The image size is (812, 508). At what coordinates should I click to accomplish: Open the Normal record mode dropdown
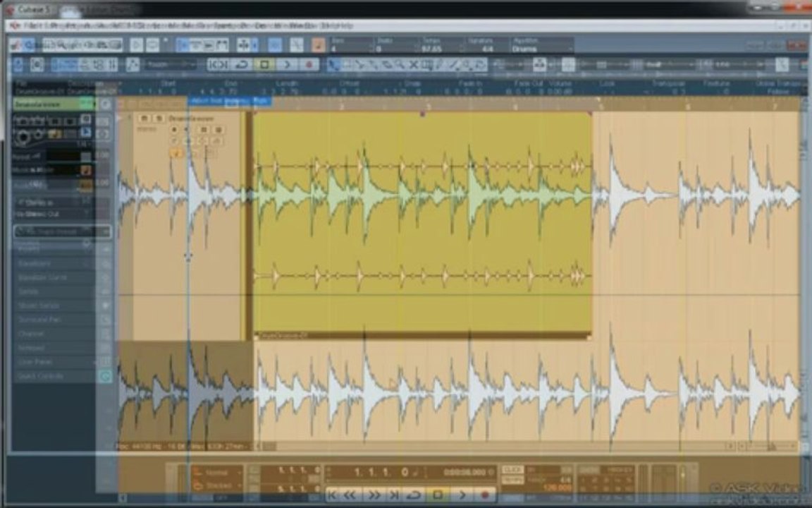[x=216, y=472]
